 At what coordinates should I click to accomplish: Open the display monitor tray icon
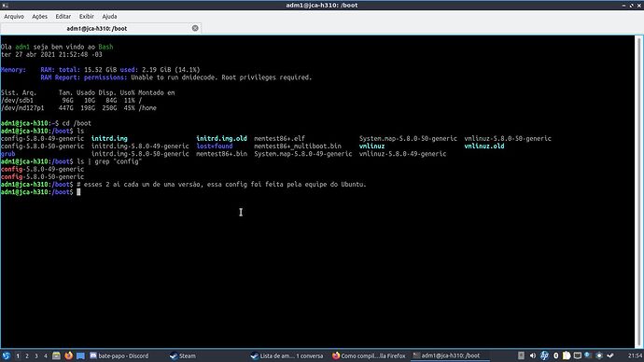tap(578, 355)
